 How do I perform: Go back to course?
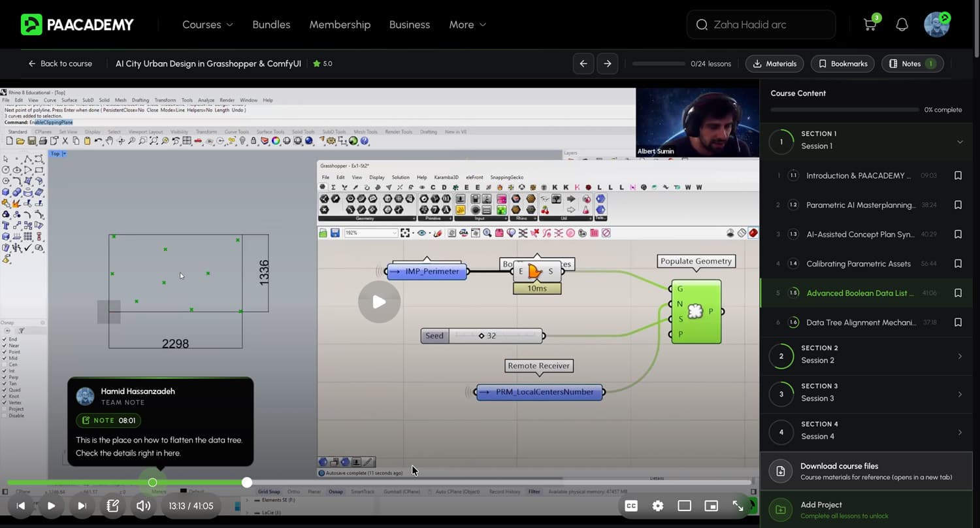click(x=60, y=64)
